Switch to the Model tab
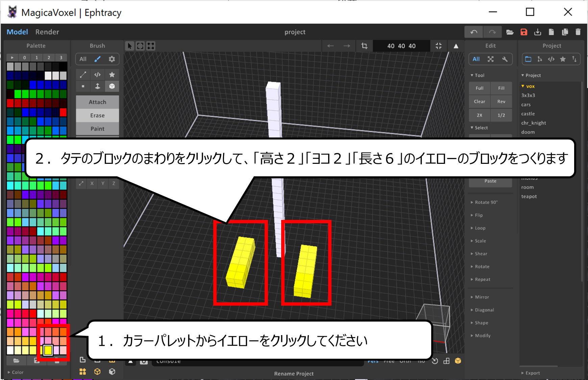 (17, 32)
